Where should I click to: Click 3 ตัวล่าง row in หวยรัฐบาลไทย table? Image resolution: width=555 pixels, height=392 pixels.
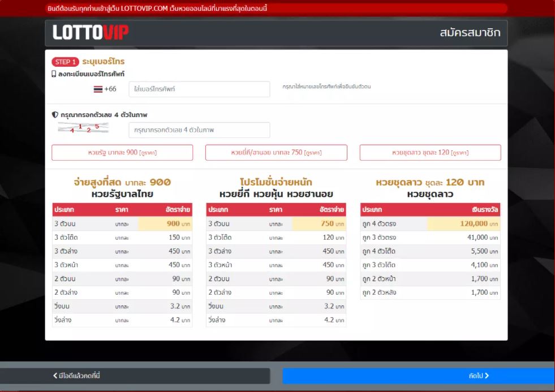[x=122, y=251]
